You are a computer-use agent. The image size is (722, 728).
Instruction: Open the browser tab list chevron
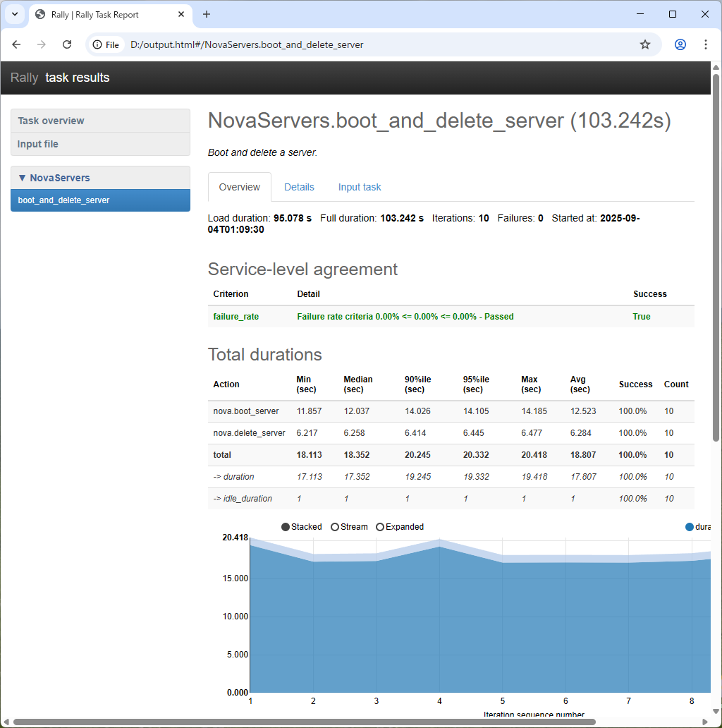point(14,14)
